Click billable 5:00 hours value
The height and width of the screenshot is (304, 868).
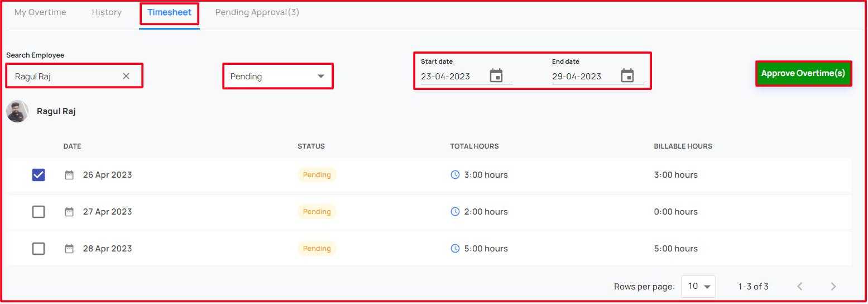pos(676,249)
